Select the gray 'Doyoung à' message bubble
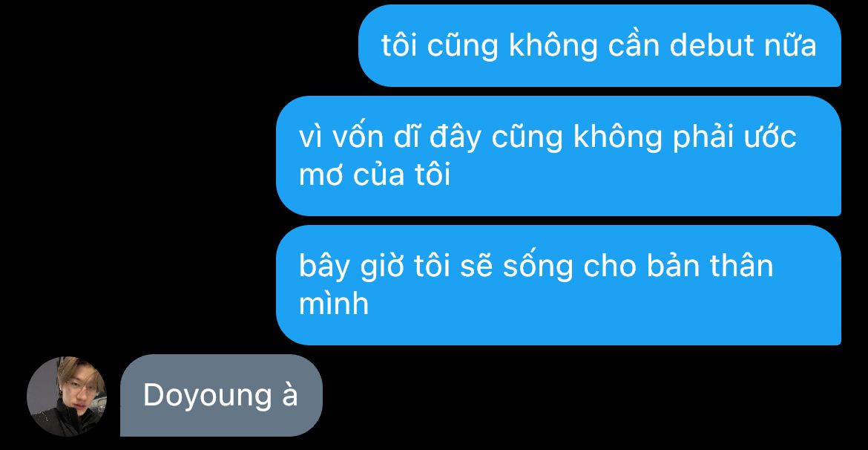The width and height of the screenshot is (868, 450). click(x=221, y=396)
